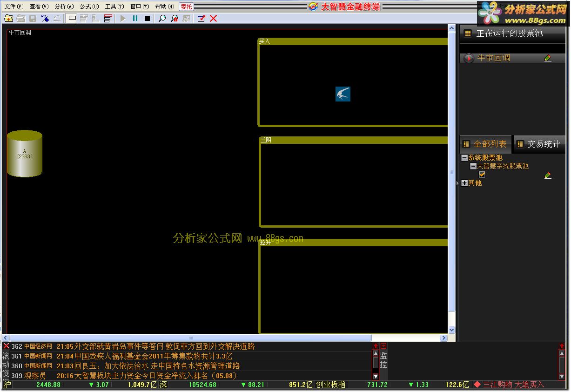Click the 拉升 condition box title
This screenshot has width=571, height=392.
point(266,243)
